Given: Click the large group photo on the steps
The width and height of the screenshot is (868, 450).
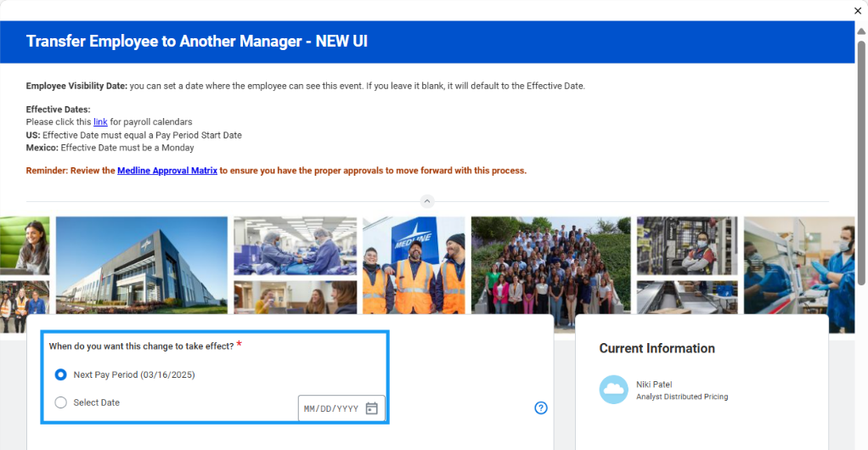Looking at the screenshot, I should [551, 271].
